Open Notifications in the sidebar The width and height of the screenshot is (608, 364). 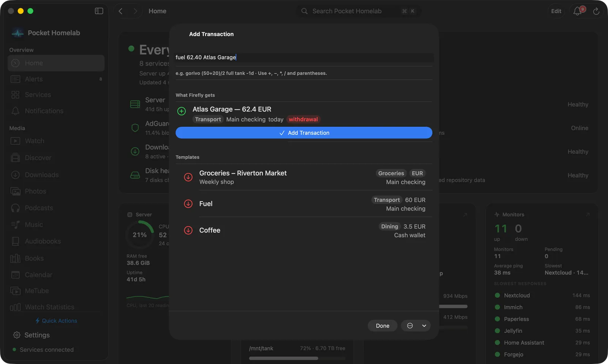pos(56,111)
